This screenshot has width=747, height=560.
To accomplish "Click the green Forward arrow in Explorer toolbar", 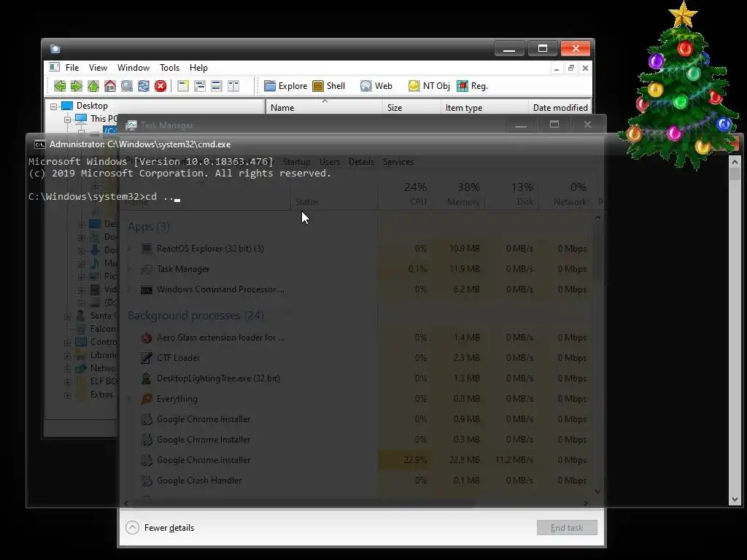I will (x=76, y=86).
